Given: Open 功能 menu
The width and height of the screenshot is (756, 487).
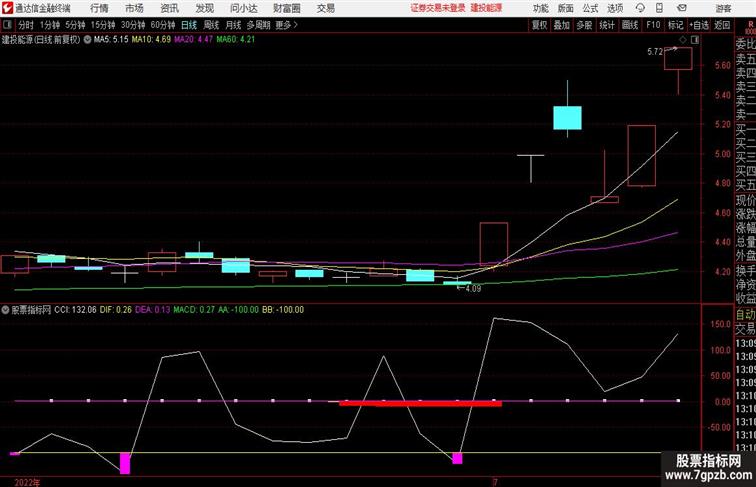Looking at the screenshot, I should click(x=540, y=8).
